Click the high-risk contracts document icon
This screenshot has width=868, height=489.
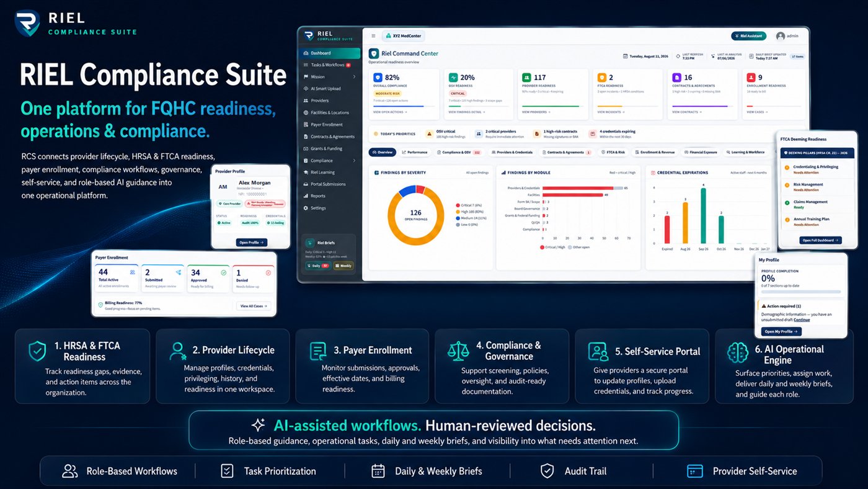pos(536,133)
